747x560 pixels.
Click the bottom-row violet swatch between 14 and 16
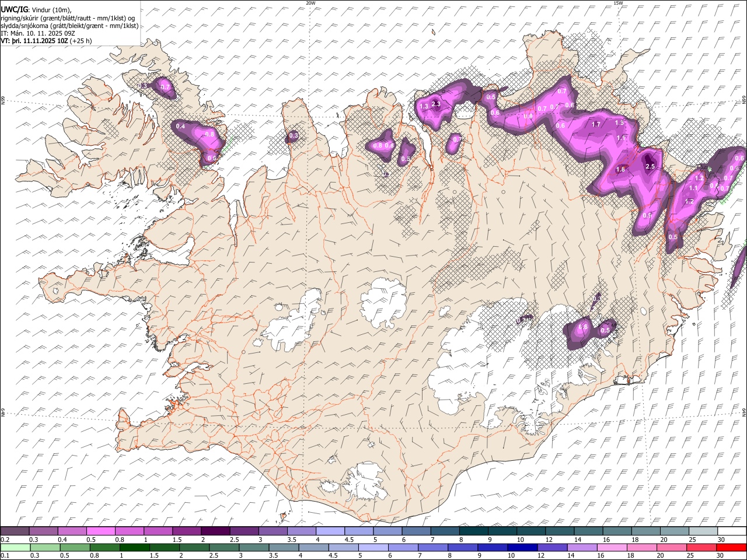click(x=582, y=547)
